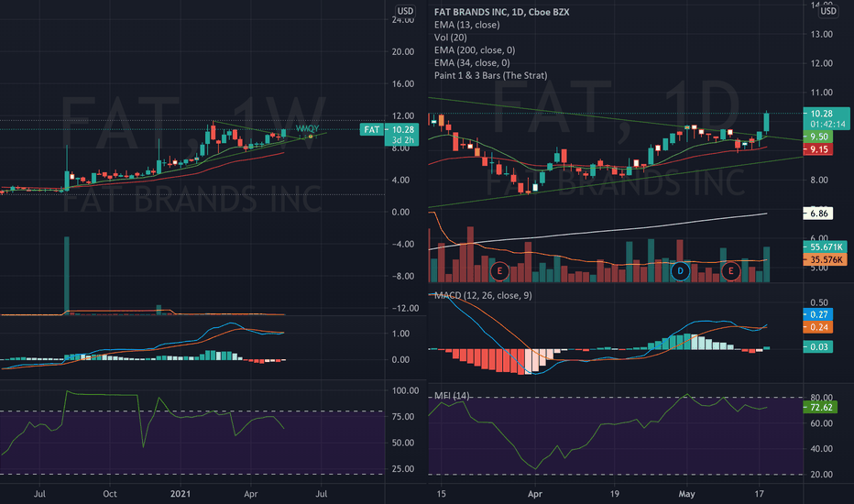
Task: Click the orange 0.24 signal value label
Action: pyautogui.click(x=818, y=327)
